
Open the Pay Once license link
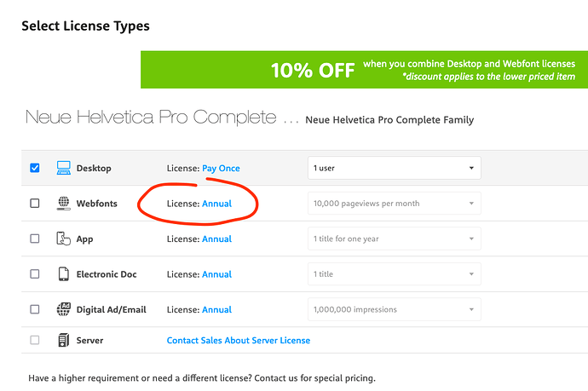click(221, 169)
